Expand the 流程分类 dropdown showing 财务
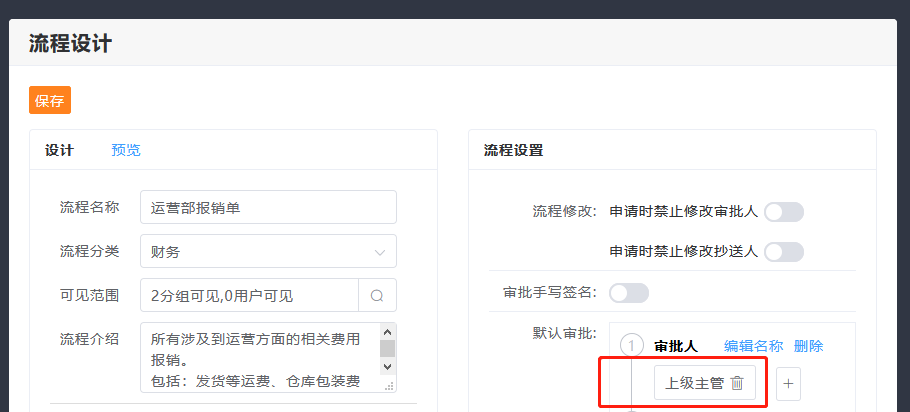The image size is (910, 412). (x=268, y=252)
